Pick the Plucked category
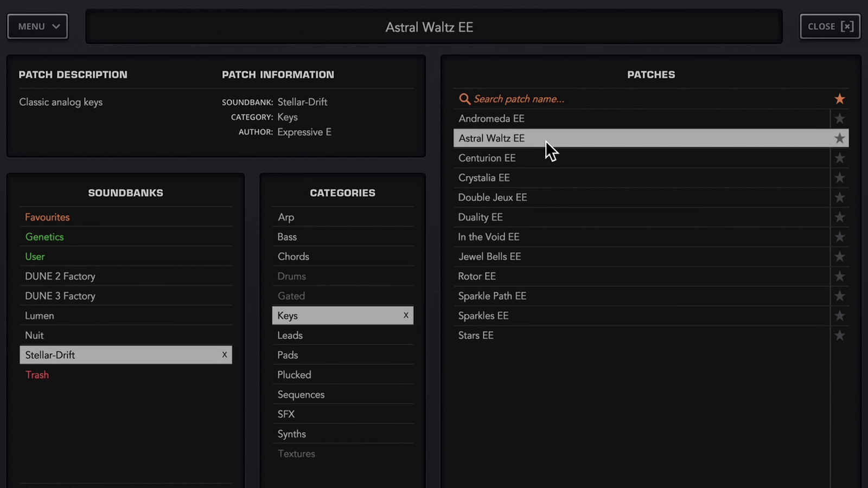 click(x=294, y=375)
